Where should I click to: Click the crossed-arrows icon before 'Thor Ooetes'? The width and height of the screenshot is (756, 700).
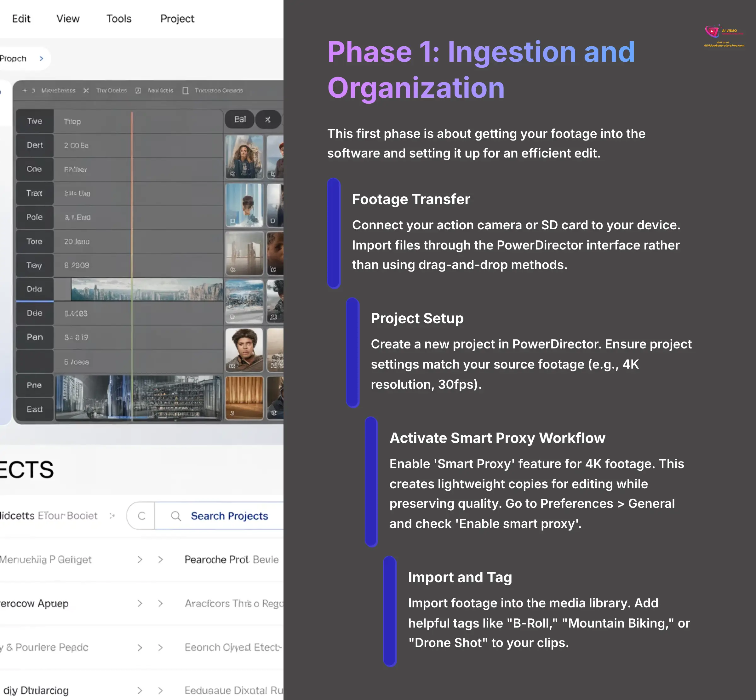pos(86,90)
